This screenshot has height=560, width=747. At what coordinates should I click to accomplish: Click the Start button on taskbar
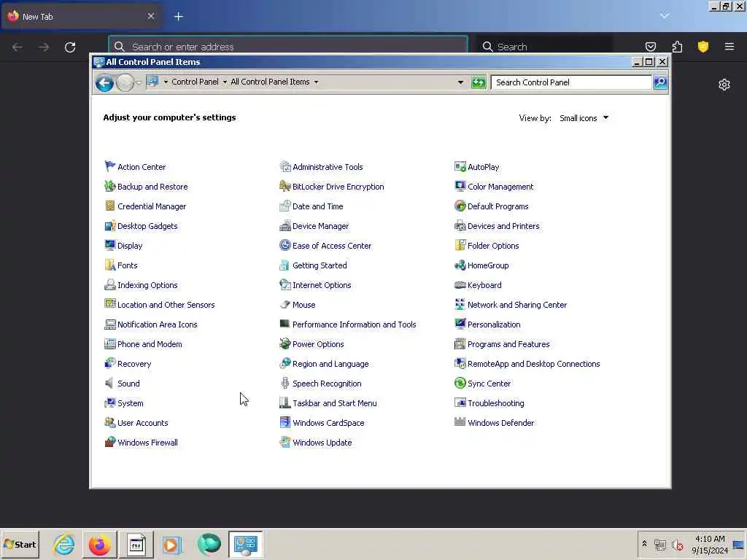(20, 544)
